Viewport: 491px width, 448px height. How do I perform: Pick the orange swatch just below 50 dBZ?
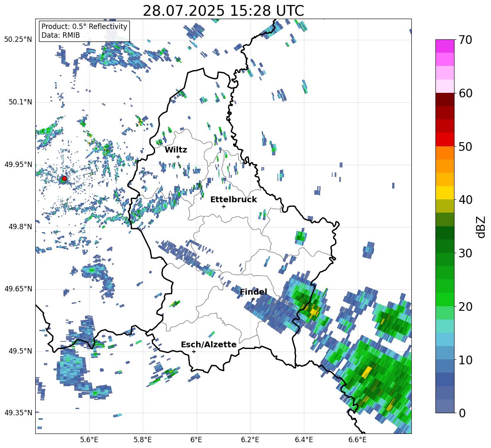click(445, 153)
